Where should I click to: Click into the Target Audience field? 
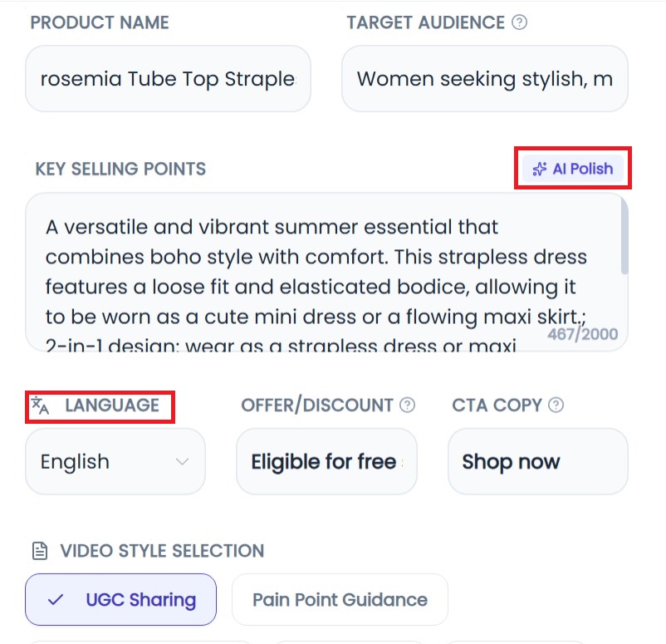click(484, 79)
